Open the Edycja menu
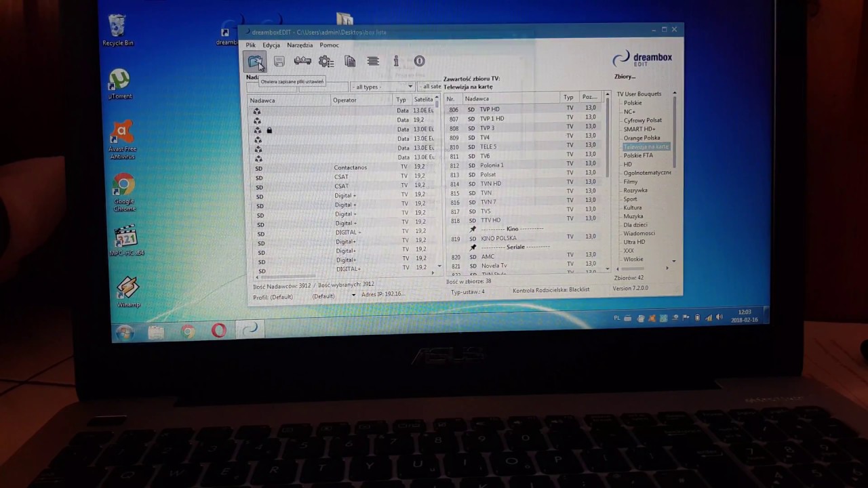868x488 pixels. pos(271,45)
